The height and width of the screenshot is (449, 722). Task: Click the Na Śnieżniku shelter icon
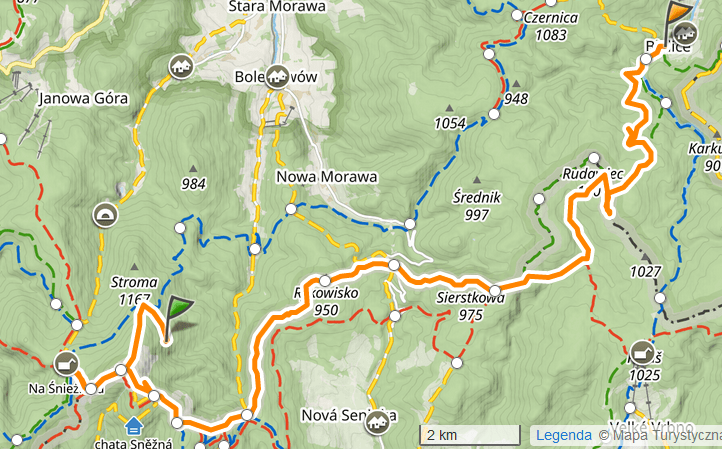click(66, 364)
